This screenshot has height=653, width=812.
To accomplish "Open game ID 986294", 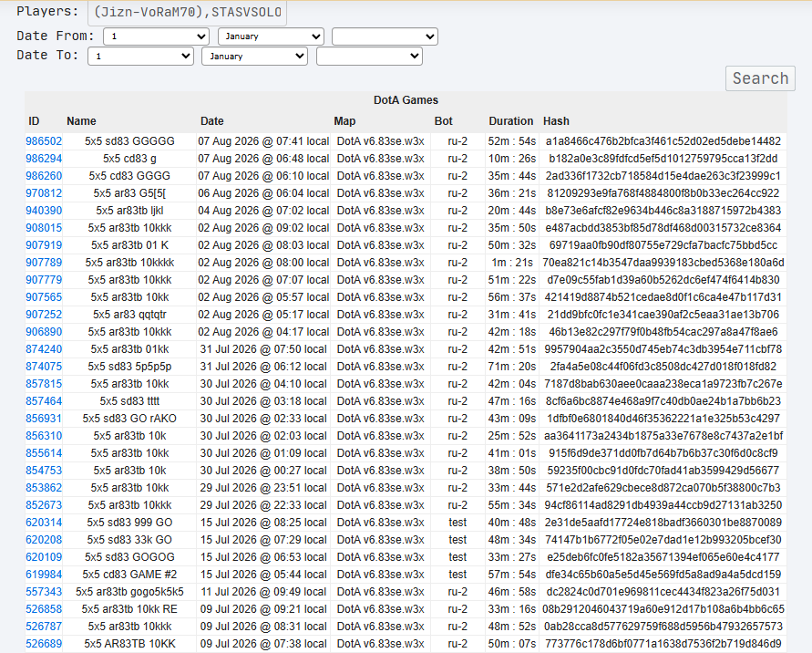I will pos(44,159).
